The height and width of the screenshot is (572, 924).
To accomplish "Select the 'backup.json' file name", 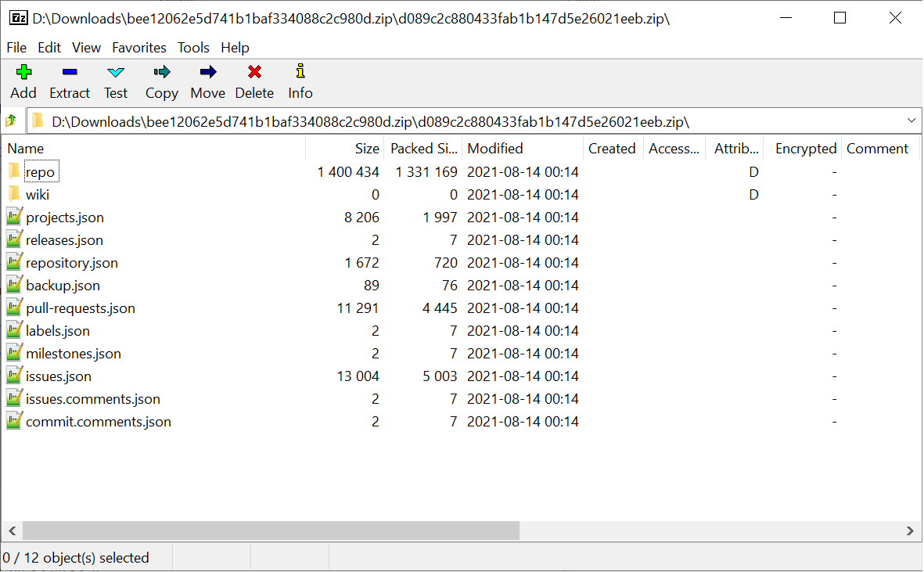I will pyautogui.click(x=63, y=285).
